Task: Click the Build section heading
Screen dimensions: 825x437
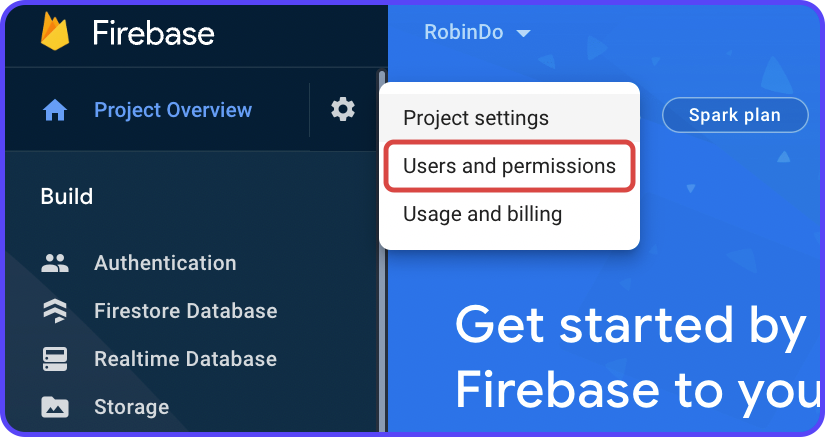Action: [x=67, y=197]
